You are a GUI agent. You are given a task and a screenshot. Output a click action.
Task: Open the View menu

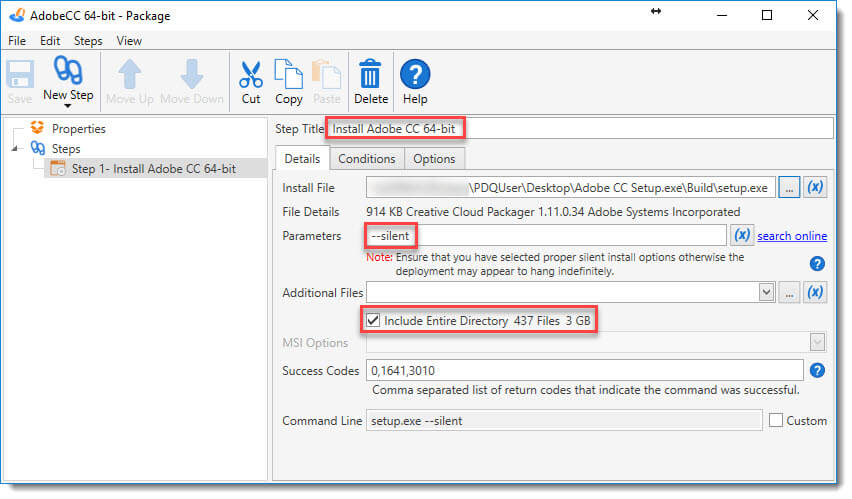click(x=129, y=41)
